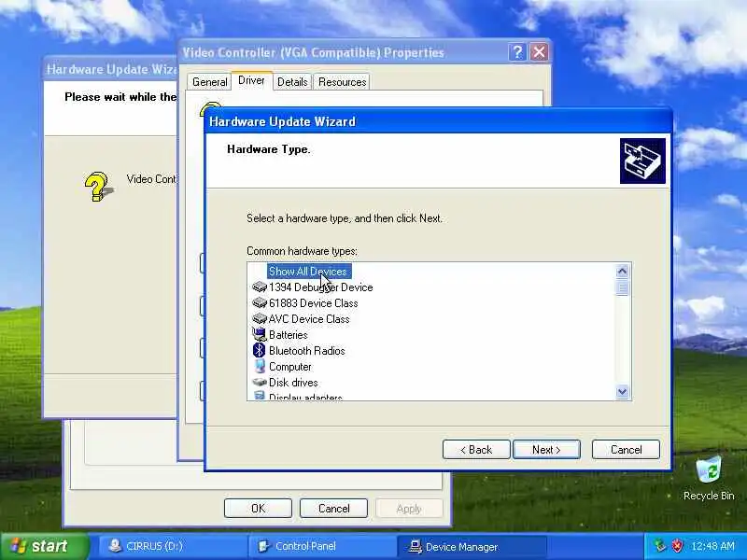Image resolution: width=747 pixels, height=560 pixels.
Task: Click the 1394 Debugger Device icon
Action: click(x=260, y=287)
